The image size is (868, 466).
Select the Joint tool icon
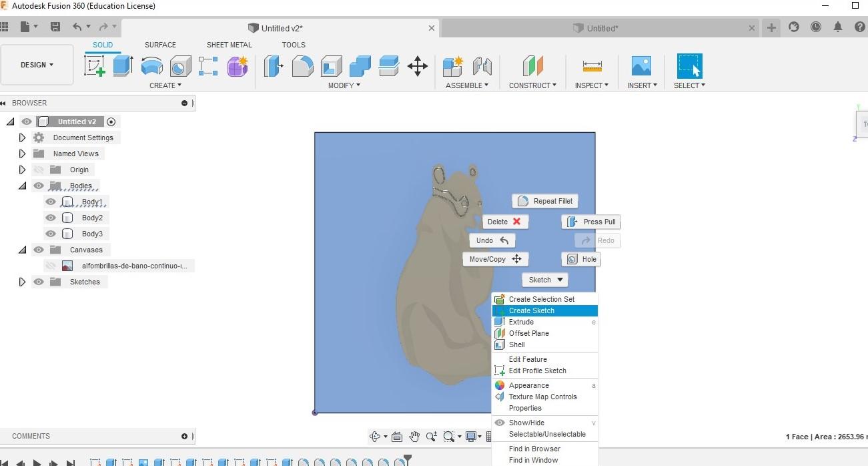(482, 66)
